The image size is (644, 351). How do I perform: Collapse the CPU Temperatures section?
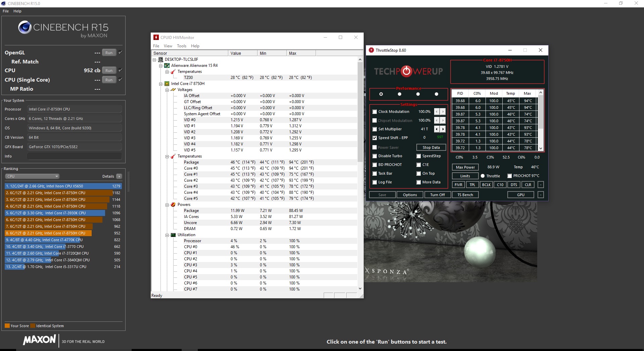(167, 156)
